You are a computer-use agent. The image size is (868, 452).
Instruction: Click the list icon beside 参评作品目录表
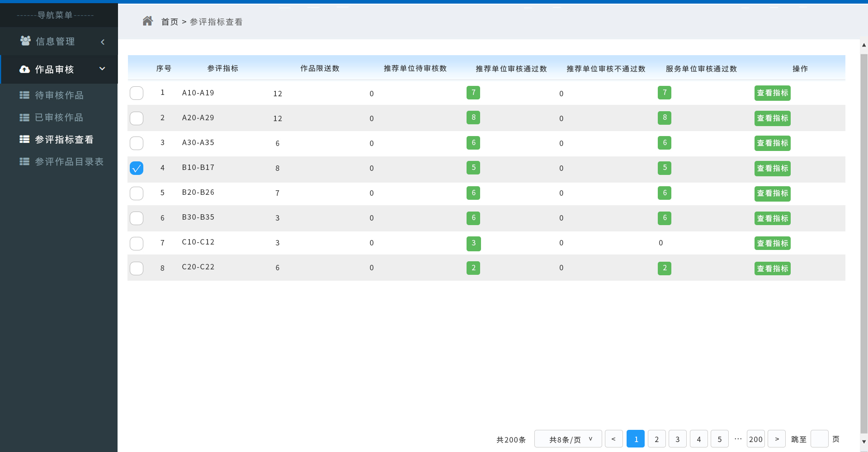24,162
